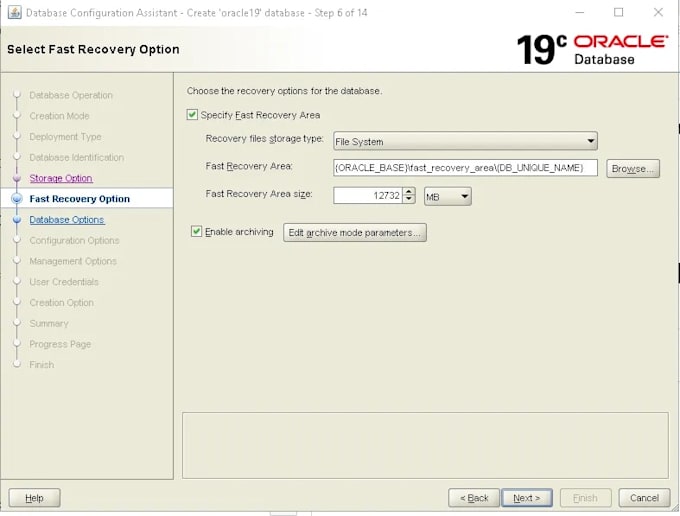The image size is (680, 516).
Task: Click the Oracle 19c Database logo
Action: tap(592, 49)
